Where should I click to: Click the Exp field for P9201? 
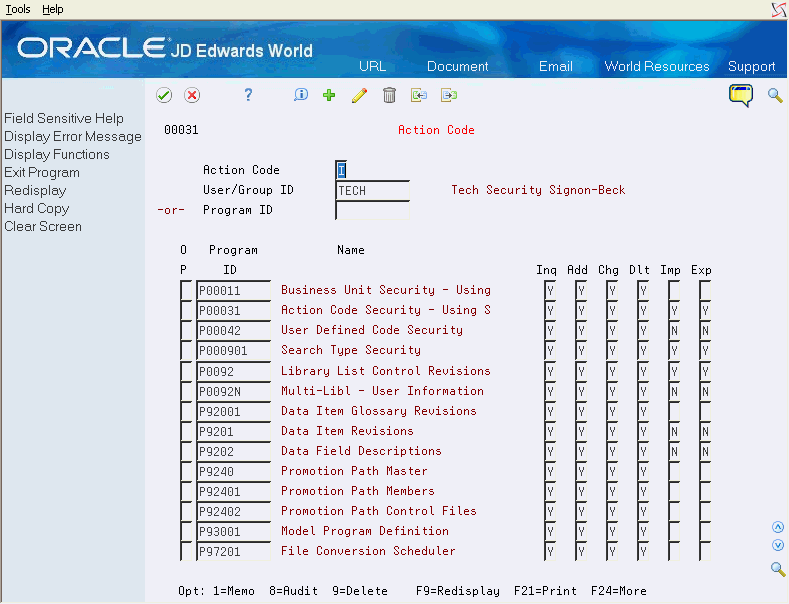705,431
